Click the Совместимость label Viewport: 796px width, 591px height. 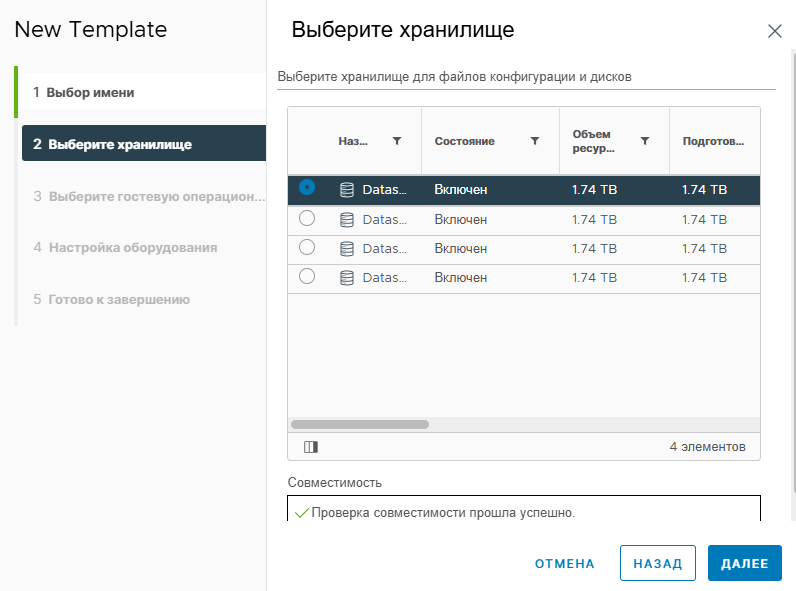coord(335,482)
